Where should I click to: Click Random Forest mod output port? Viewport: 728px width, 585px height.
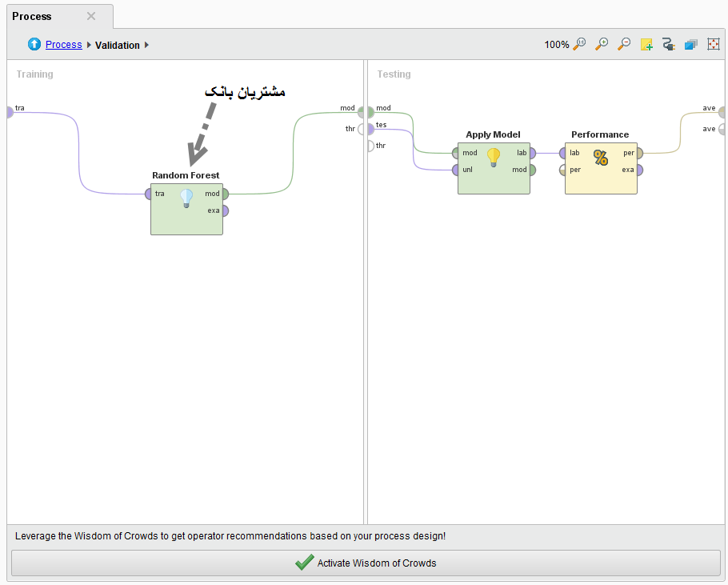[x=225, y=194]
